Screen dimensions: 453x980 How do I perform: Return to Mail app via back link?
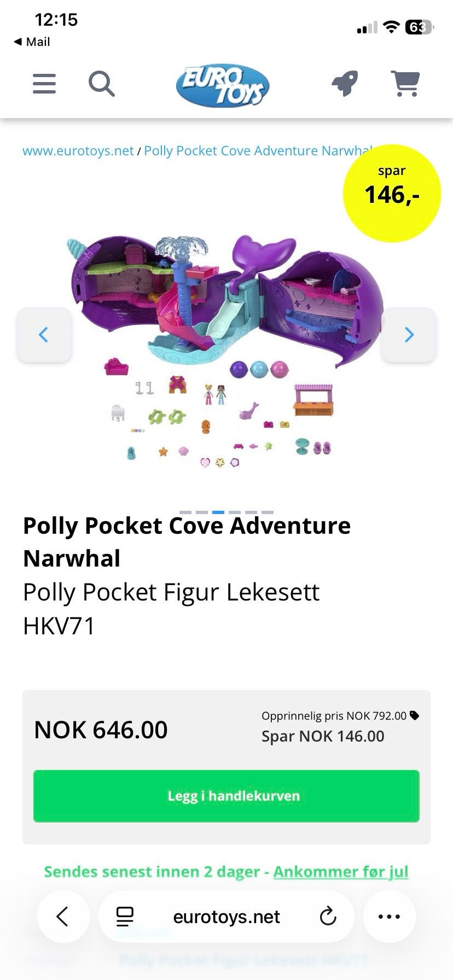tap(32, 42)
